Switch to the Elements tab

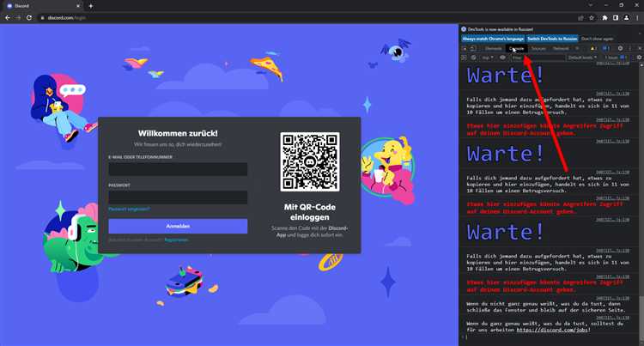(493, 48)
